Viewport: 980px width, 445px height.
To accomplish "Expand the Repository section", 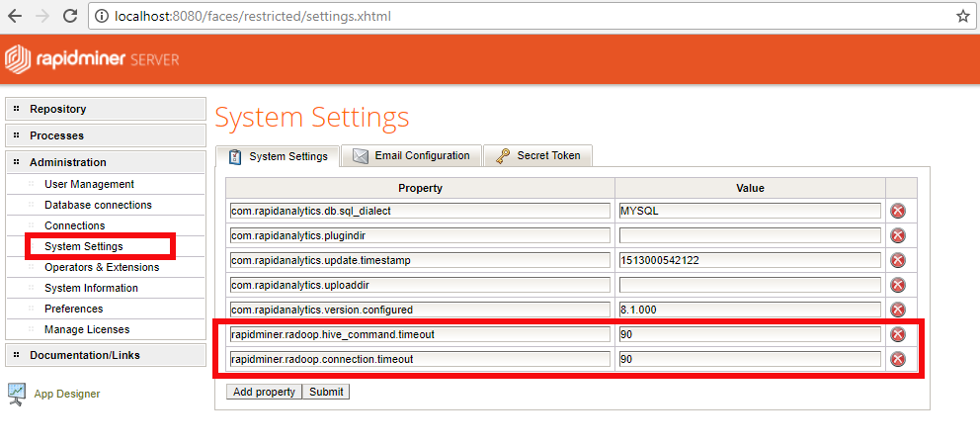I will (106, 109).
